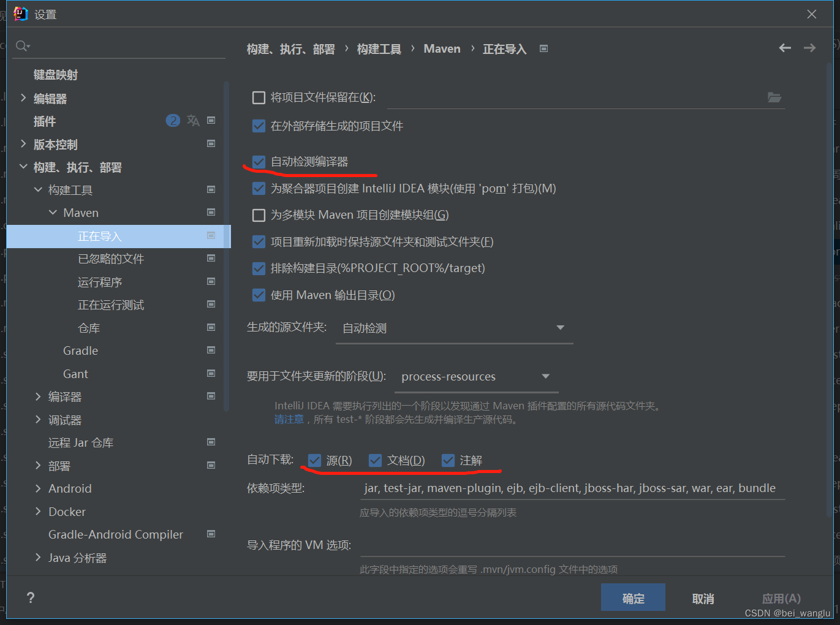Viewport: 840px width, 625px height.
Task: Toggle auto-download 注解 checkbox
Action: pos(448,460)
